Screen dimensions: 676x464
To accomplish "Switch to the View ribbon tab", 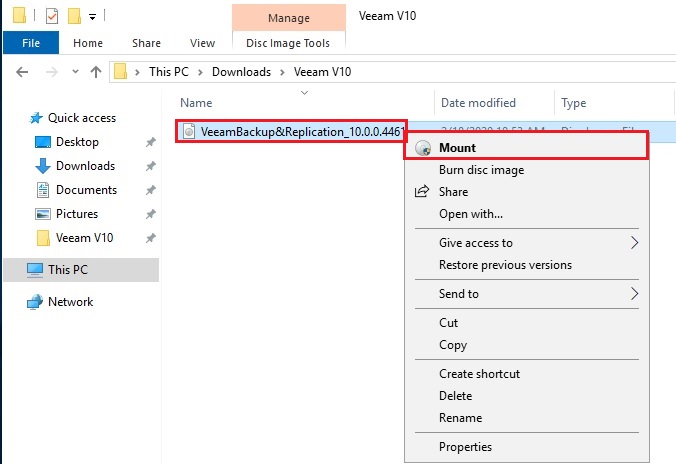I will coord(202,43).
